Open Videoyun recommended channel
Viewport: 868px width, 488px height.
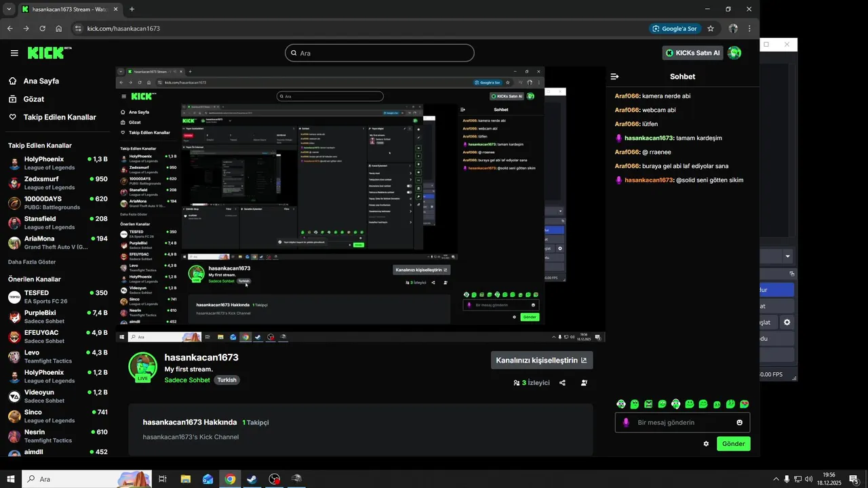click(58, 396)
